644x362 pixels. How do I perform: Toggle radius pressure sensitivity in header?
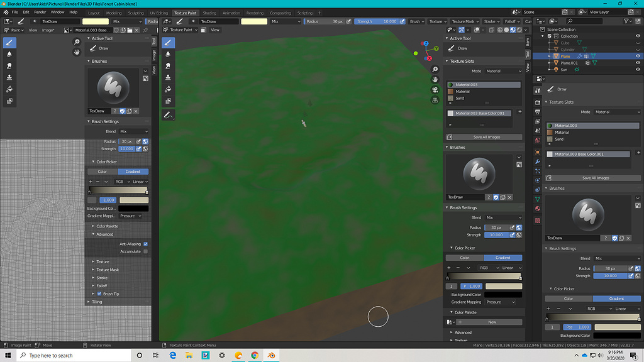(348, 21)
